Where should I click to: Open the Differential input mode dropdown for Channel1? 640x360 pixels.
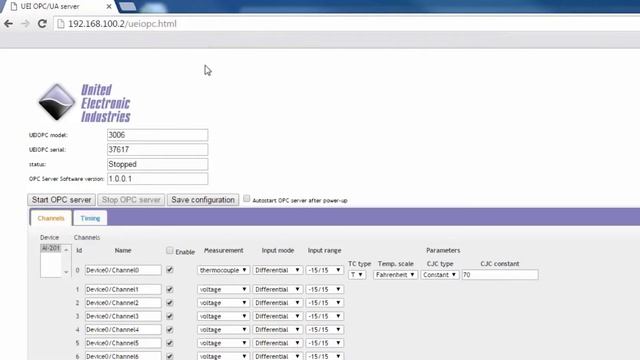pyautogui.click(x=278, y=289)
